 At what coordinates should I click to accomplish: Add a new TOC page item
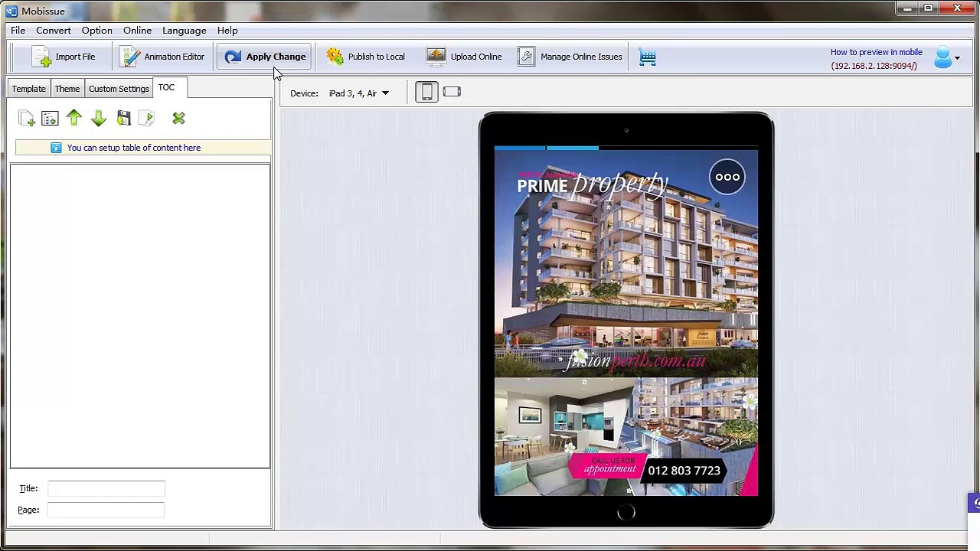point(27,119)
